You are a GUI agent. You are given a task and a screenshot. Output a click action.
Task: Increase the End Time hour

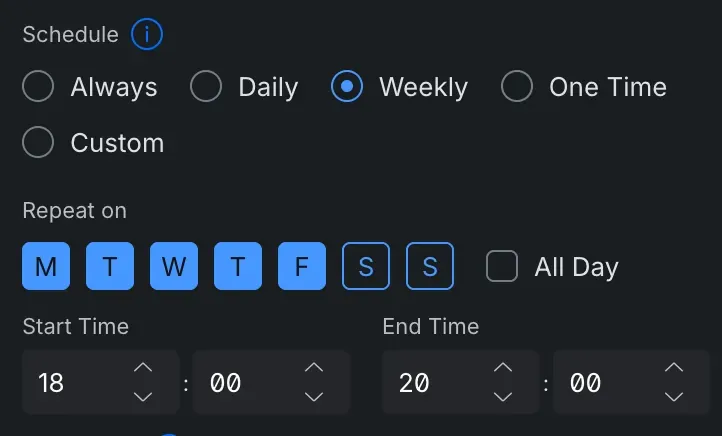click(x=503, y=368)
